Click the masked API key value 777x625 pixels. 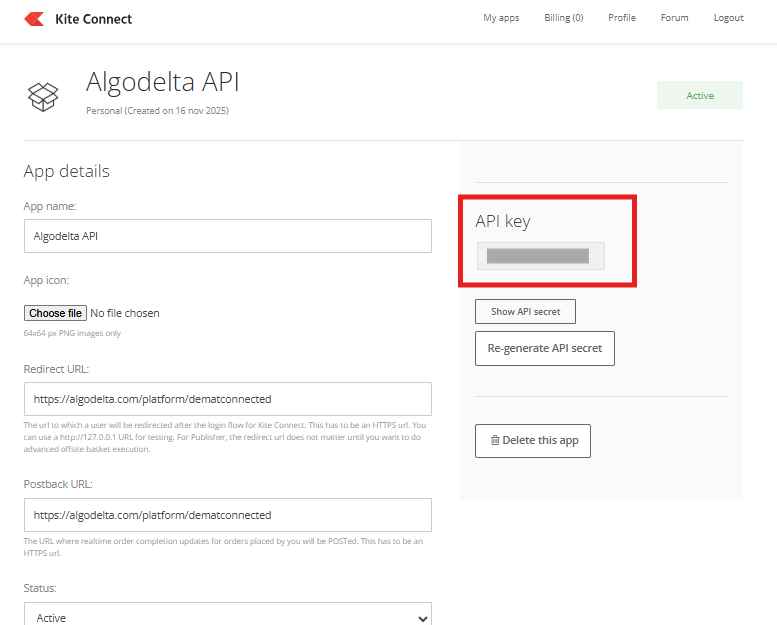coord(540,257)
